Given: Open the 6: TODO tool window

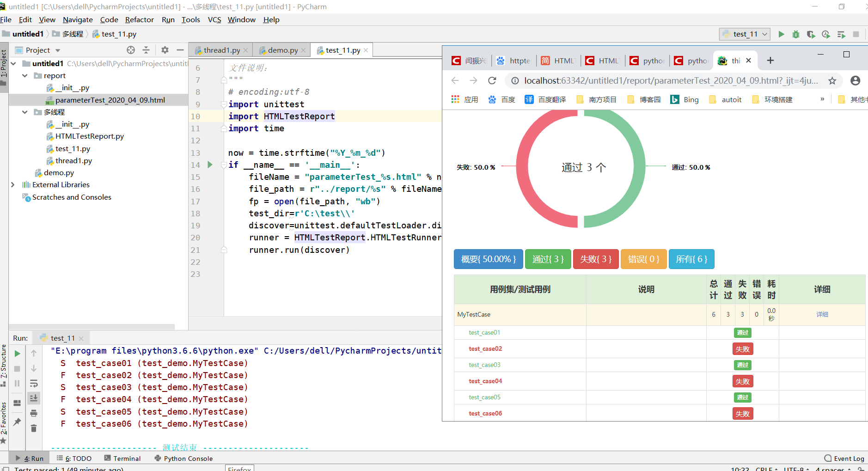Looking at the screenshot, I should (74, 458).
